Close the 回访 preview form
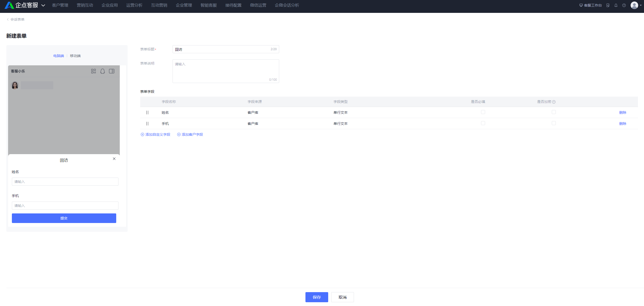Image resolution: width=644 pixels, height=306 pixels. [x=114, y=159]
